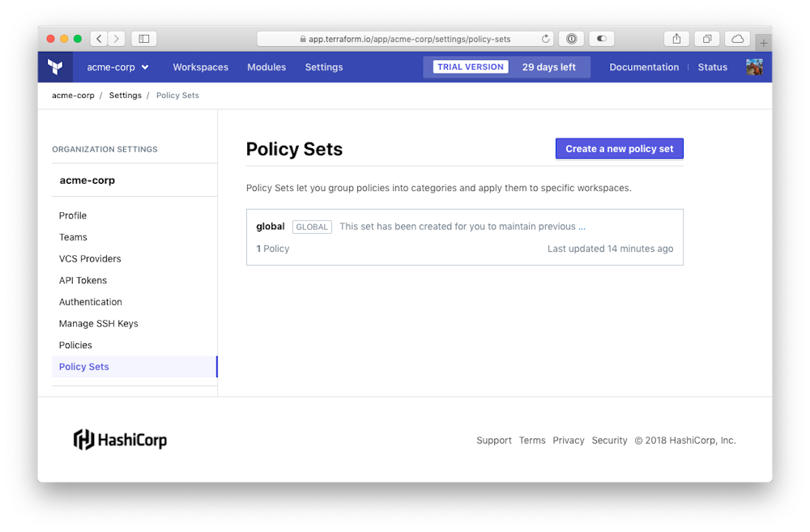Reload the page with the refresh icon
This screenshot has width=810, height=532.
click(x=545, y=39)
